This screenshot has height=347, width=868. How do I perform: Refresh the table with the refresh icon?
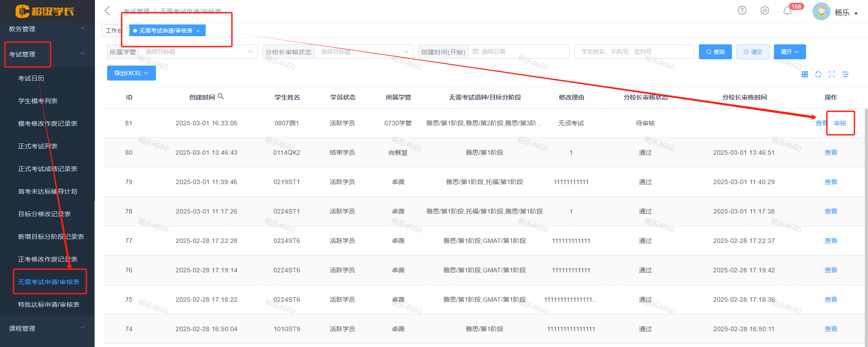[818, 74]
